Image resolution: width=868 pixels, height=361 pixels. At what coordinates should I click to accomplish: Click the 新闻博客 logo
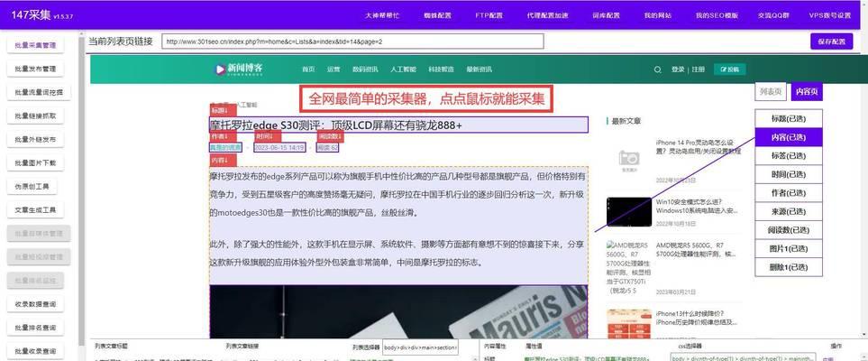coord(239,69)
